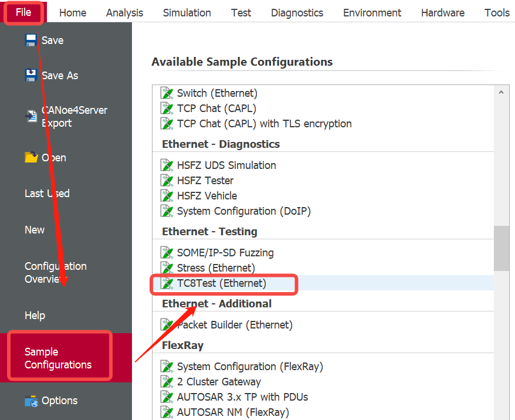Click the icon beside 2 Cluster Gateway

167,382
